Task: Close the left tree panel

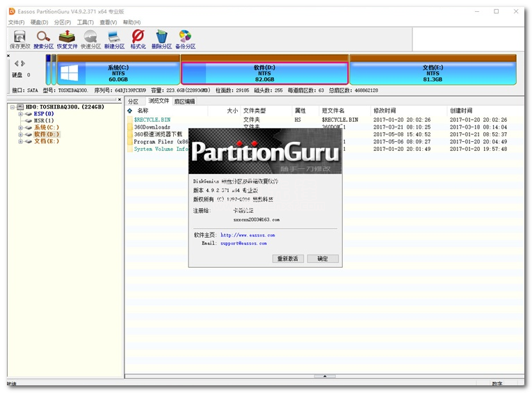Action: click(x=120, y=99)
